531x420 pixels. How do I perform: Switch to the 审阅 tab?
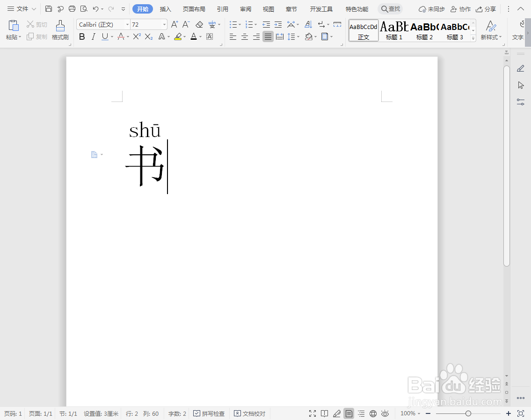[x=246, y=9]
